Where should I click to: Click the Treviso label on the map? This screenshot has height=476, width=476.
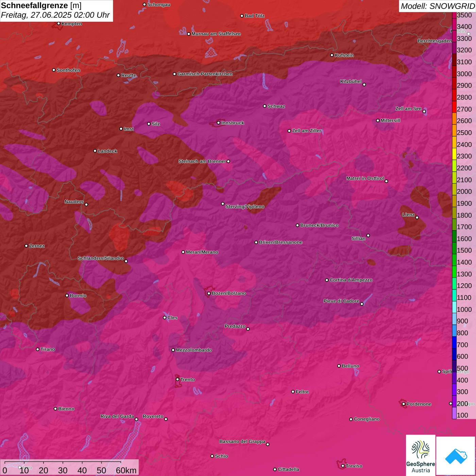(x=354, y=466)
